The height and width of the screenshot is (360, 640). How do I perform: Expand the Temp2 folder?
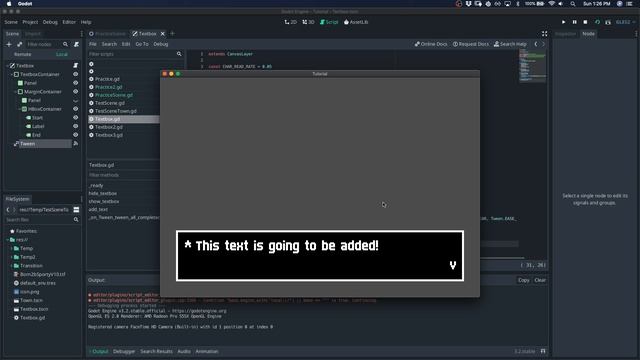11,257
